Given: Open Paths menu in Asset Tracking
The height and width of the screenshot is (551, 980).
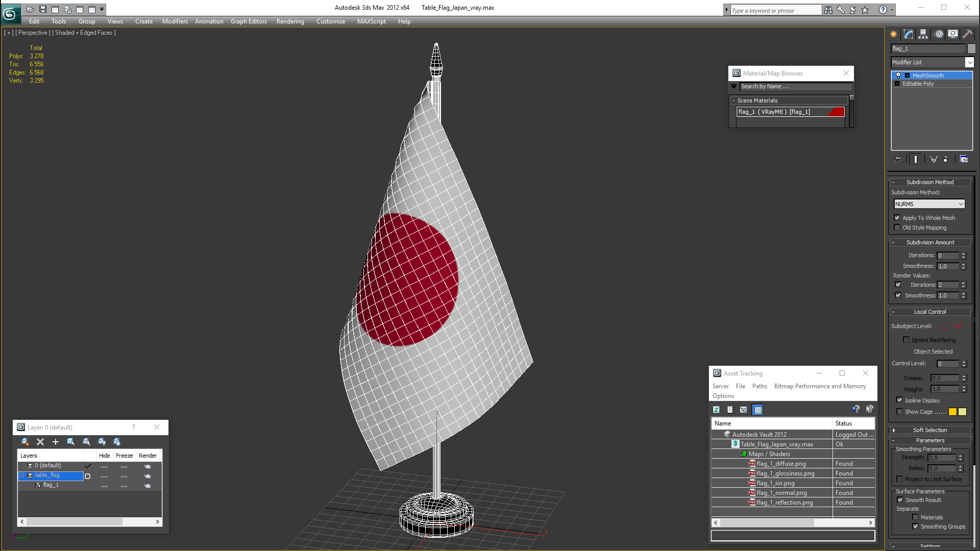Looking at the screenshot, I should 759,386.
